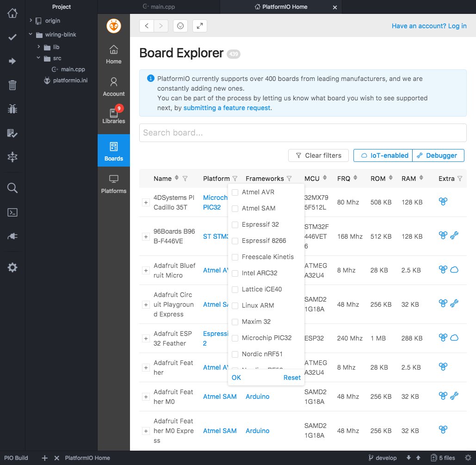Image resolution: width=476 pixels, height=465 pixels.
Task: Expand the Adafruit Bluefruit Micro row
Action: point(146,271)
